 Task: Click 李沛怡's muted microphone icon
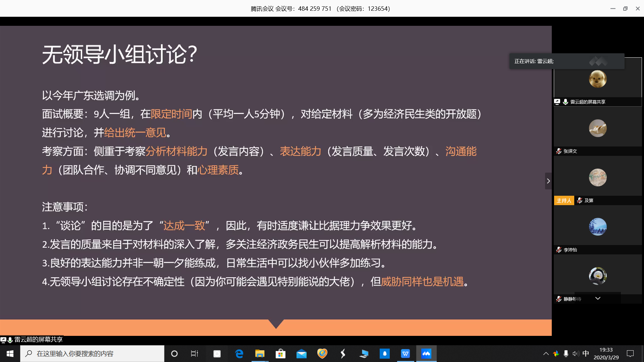[559, 250]
